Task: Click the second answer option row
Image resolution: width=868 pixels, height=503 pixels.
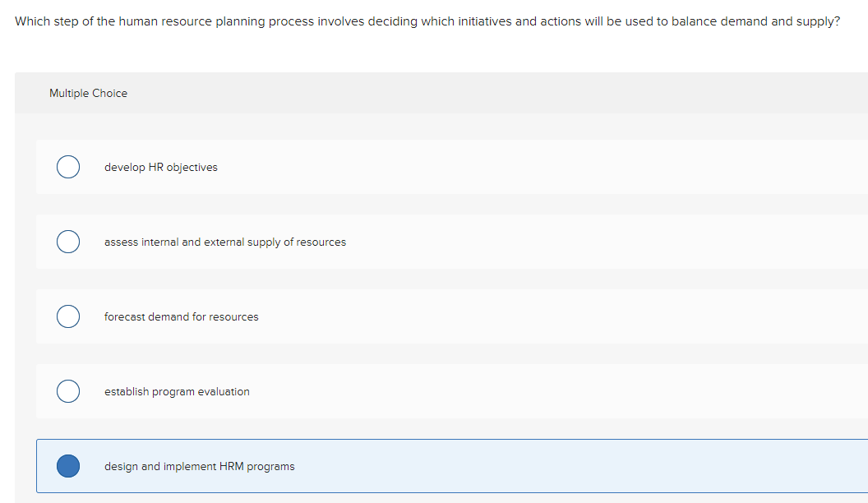Action: [x=411, y=242]
